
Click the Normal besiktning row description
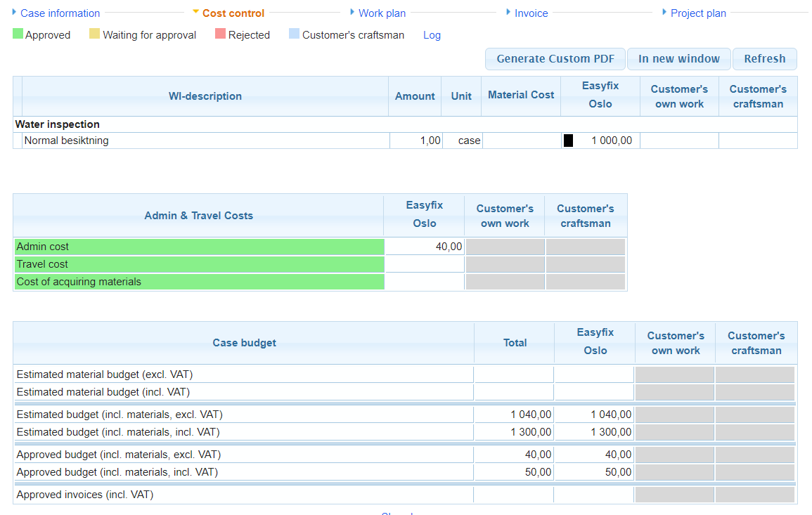click(x=67, y=141)
